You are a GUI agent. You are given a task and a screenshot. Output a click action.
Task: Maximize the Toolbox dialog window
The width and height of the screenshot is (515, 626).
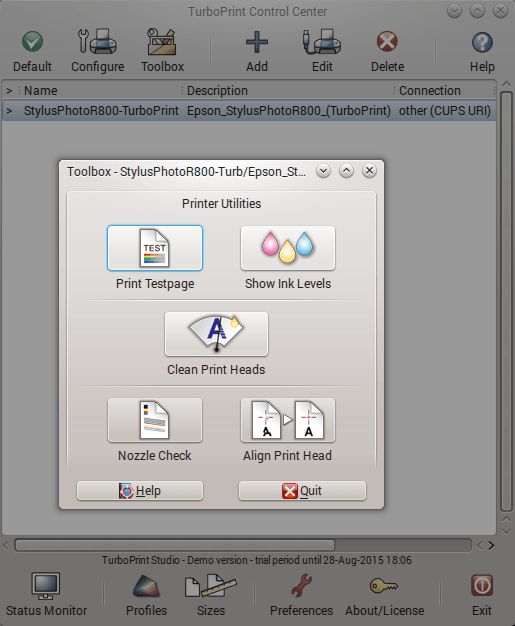point(346,171)
